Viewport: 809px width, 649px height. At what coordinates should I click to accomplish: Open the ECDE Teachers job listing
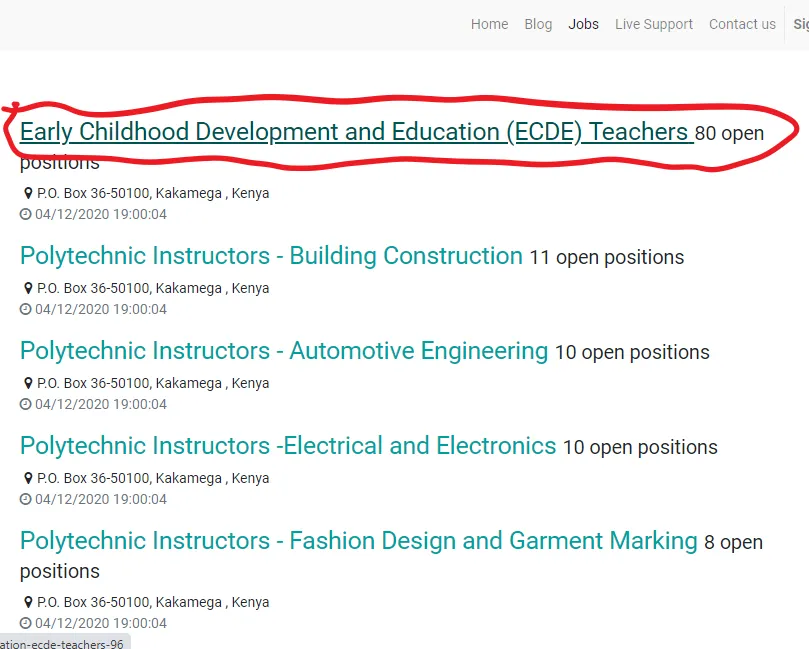pyautogui.click(x=354, y=132)
